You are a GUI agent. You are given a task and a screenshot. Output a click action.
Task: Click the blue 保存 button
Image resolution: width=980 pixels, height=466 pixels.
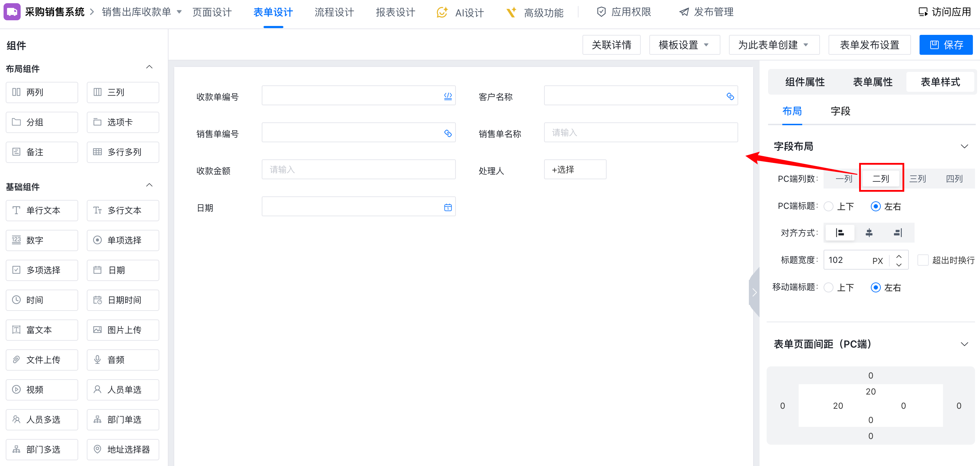946,45
